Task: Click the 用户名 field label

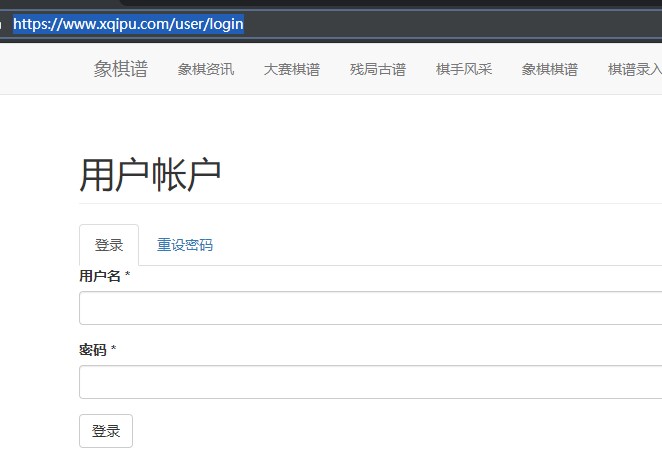Action: point(100,276)
